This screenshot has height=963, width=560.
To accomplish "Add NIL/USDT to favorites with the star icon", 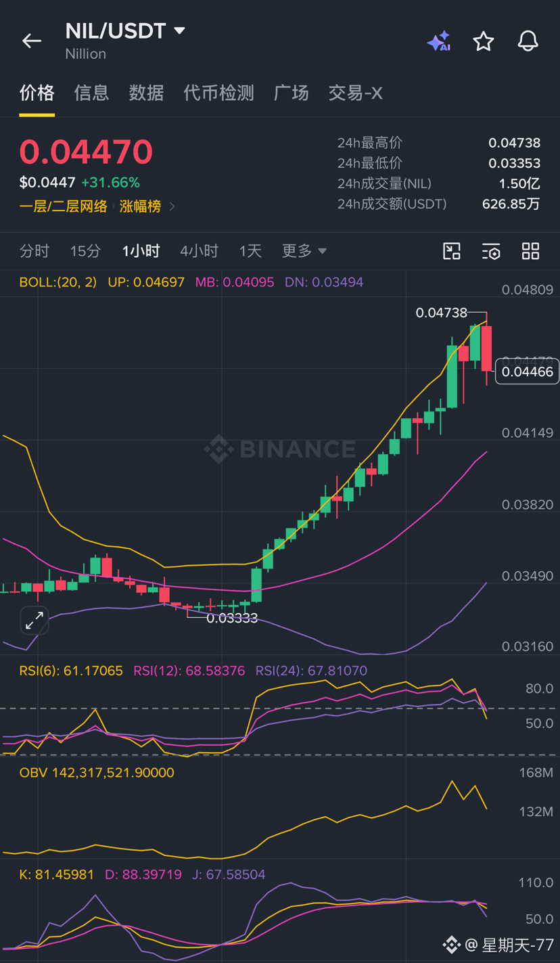I will click(x=484, y=41).
